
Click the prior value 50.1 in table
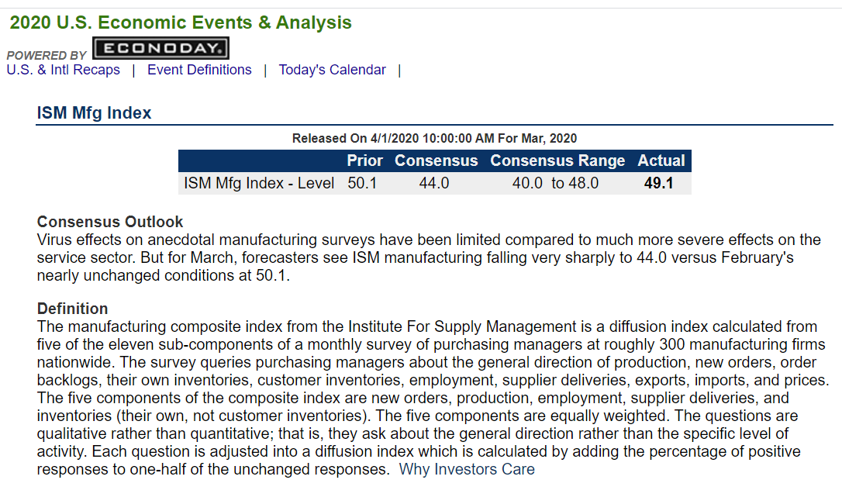click(x=362, y=183)
